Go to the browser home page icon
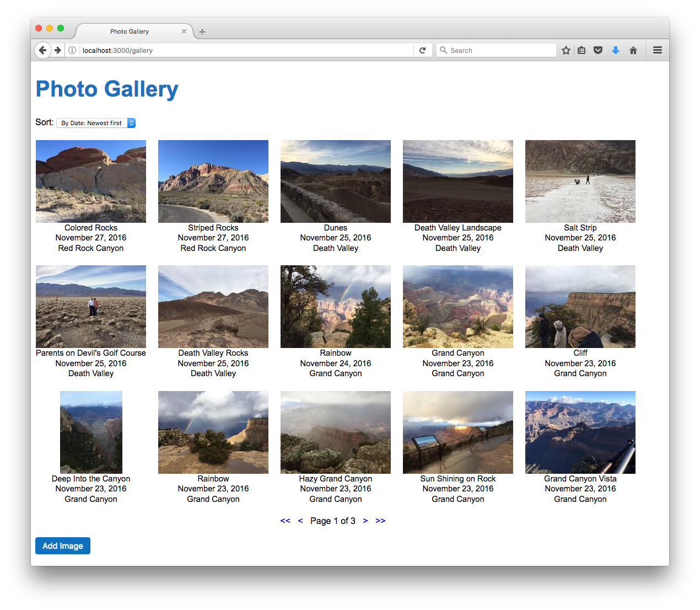This screenshot has height=610, width=700. coord(633,50)
